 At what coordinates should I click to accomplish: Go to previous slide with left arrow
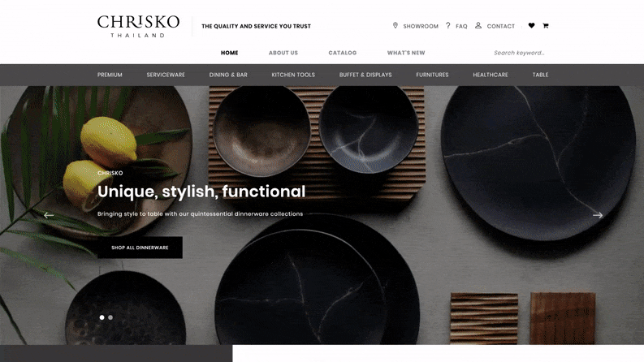click(49, 215)
